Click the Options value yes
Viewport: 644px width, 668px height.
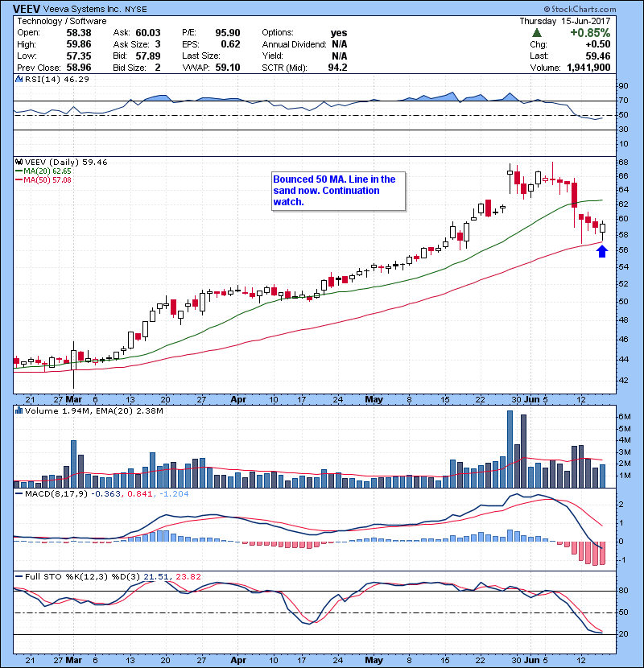[x=339, y=33]
